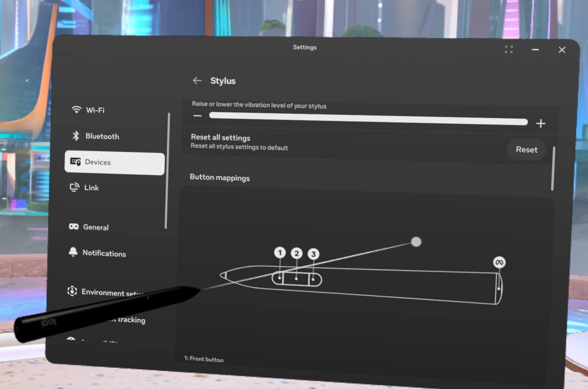
Task: Click the Meta logo marker on stylus
Action: [499, 263]
